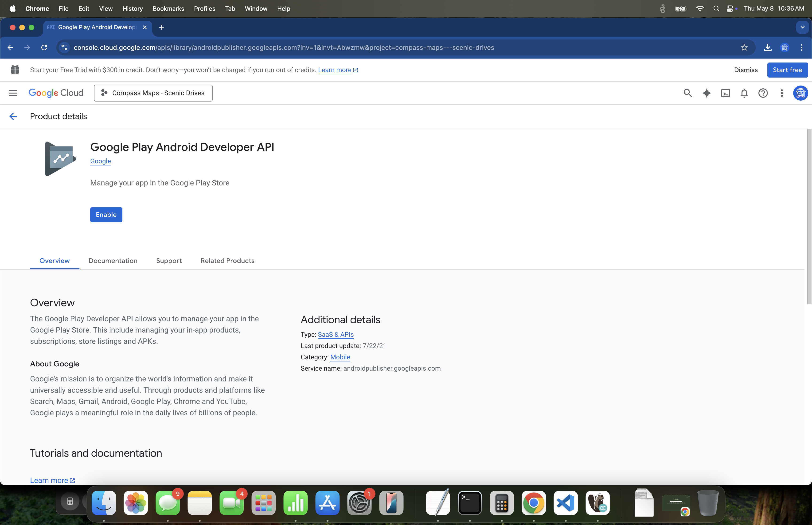Open the Mobile category link

[x=340, y=357]
